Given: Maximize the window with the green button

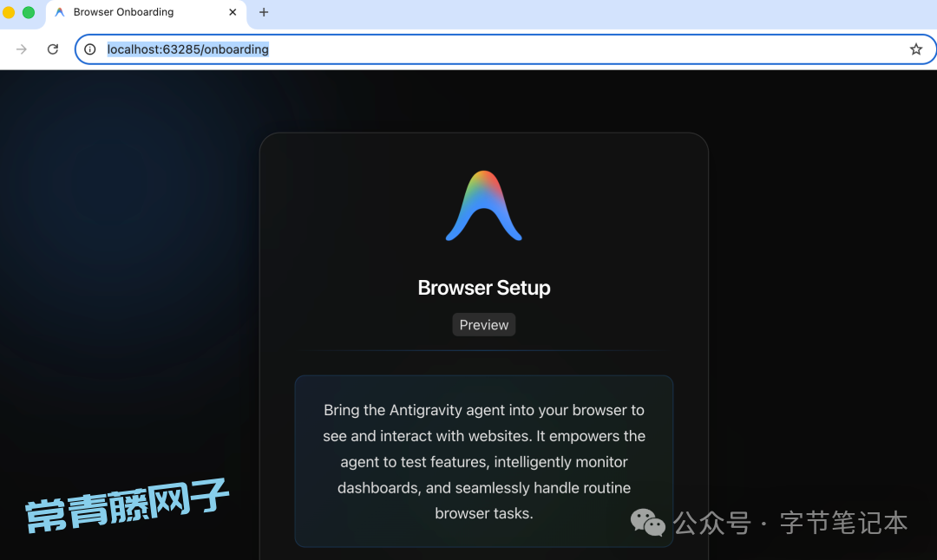Looking at the screenshot, I should click(28, 12).
